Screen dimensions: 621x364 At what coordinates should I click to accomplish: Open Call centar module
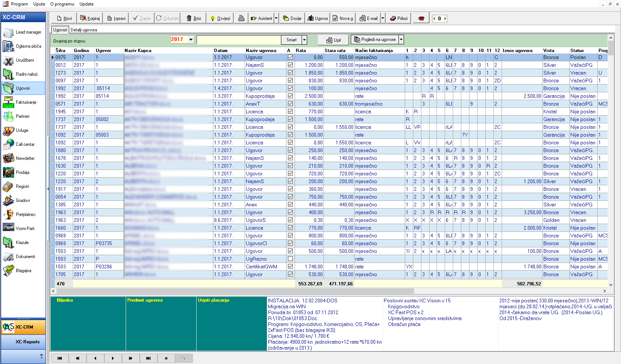(23, 144)
